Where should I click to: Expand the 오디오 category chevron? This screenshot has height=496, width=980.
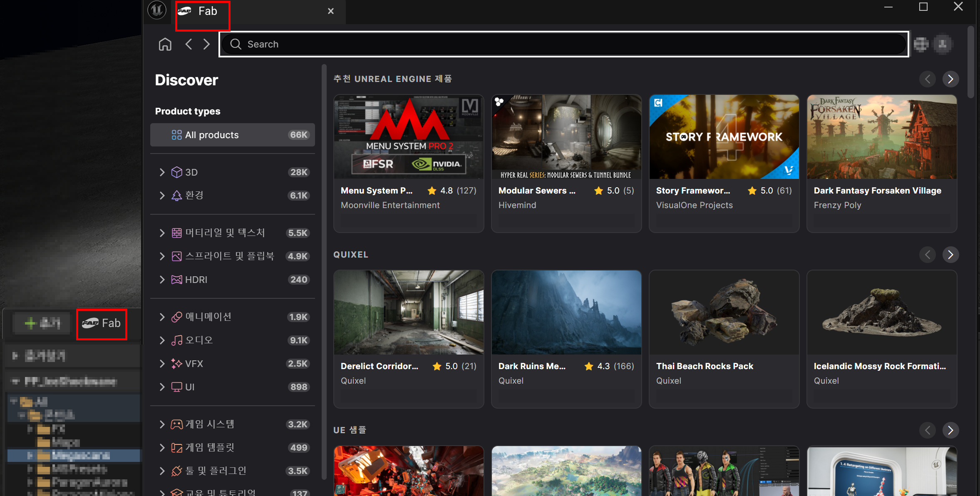162,340
